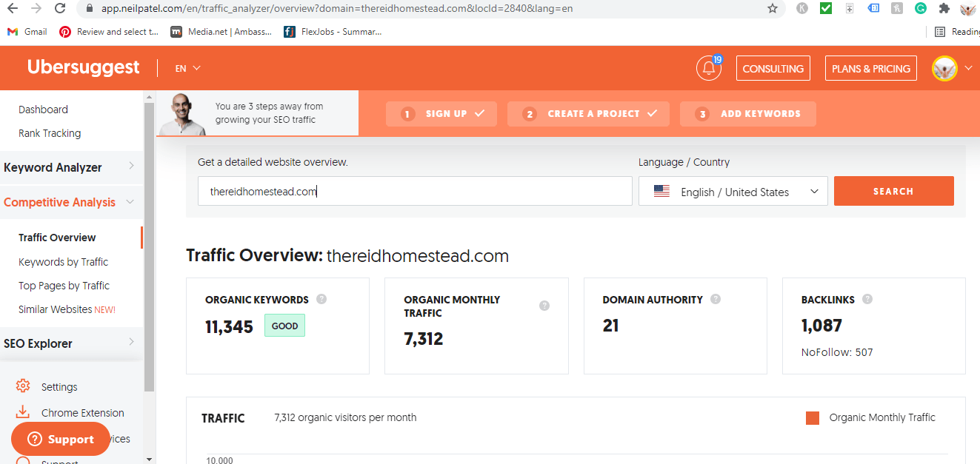Expand the SEO Explorer section
This screenshot has width=980, height=464.
[x=71, y=343]
